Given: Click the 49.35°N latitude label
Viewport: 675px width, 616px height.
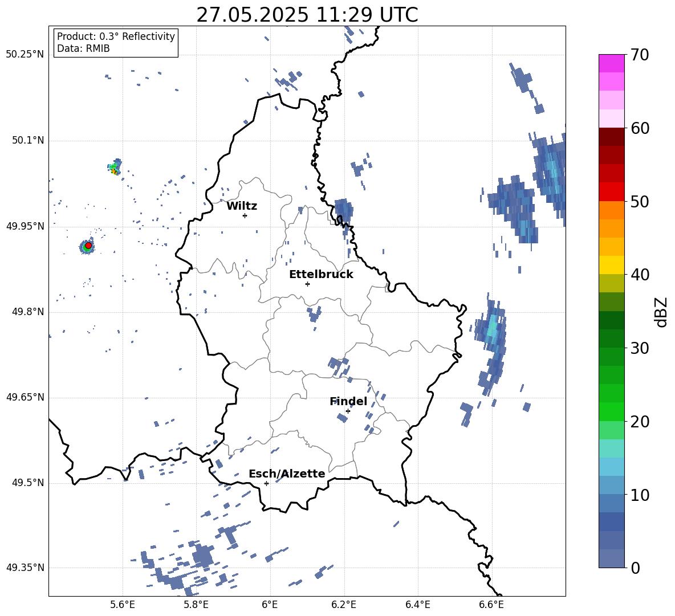Looking at the screenshot, I should click(25, 568).
